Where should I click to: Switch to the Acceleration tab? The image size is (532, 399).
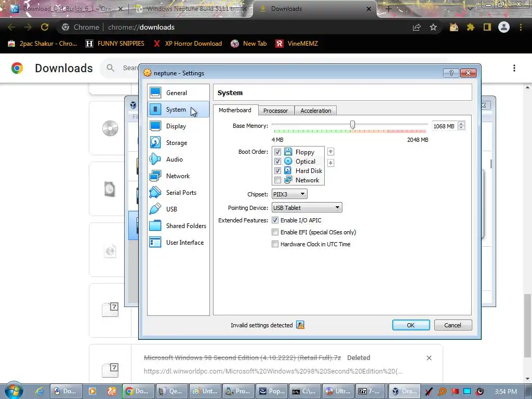[315, 111]
